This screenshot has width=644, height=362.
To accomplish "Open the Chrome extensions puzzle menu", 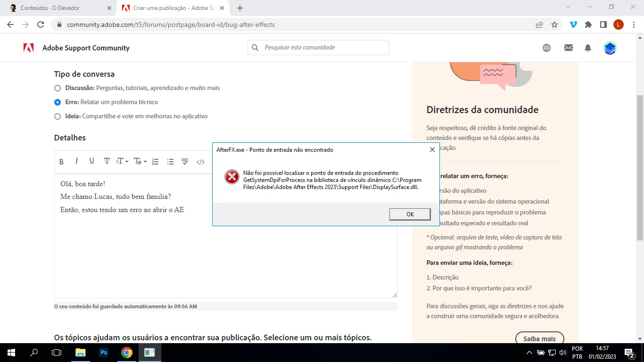I will pos(588,25).
